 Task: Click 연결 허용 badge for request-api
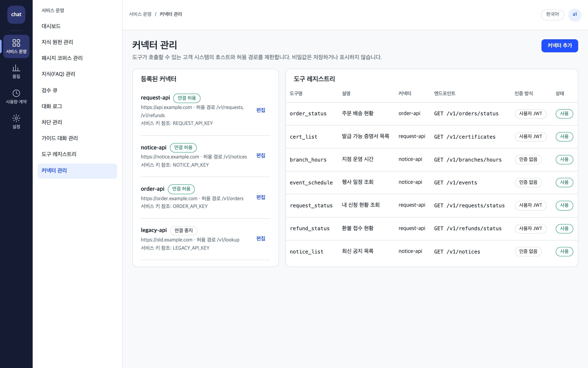(x=187, y=98)
